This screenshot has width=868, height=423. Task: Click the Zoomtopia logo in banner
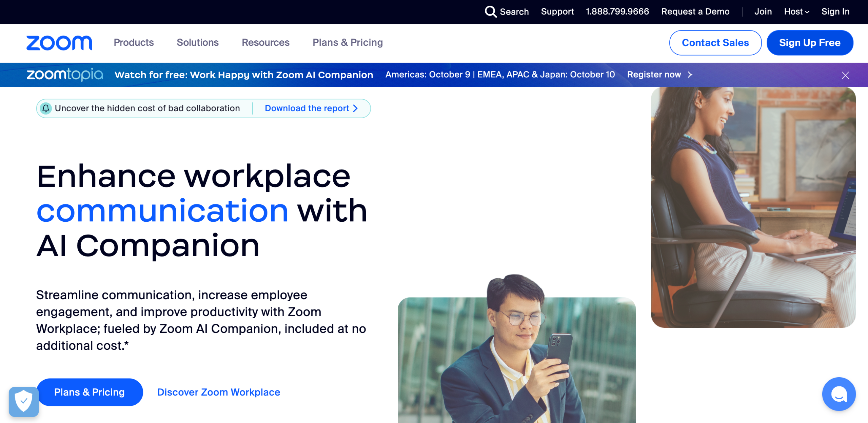[64, 75]
